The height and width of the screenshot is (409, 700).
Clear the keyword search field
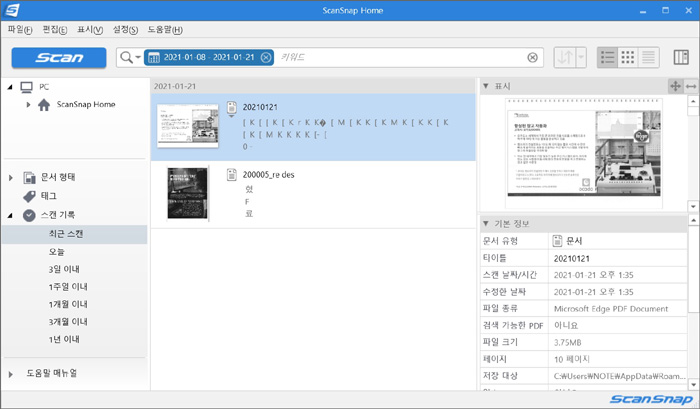click(533, 58)
